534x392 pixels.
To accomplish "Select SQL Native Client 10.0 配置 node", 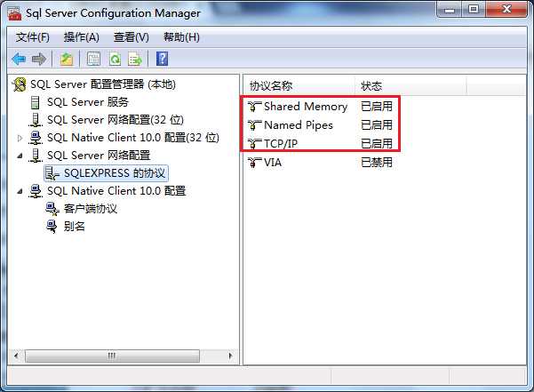I will (116, 191).
